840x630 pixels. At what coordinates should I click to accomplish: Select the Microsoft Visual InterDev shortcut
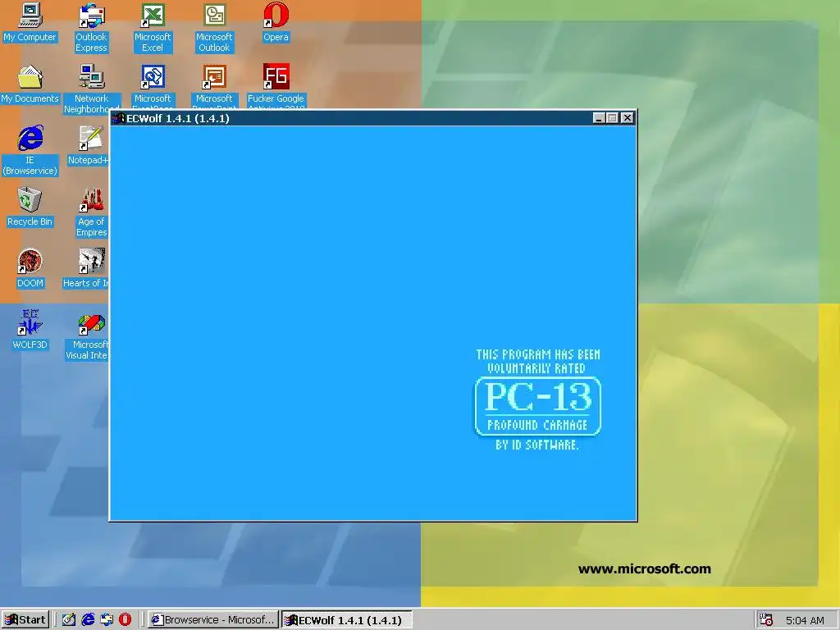(x=87, y=336)
